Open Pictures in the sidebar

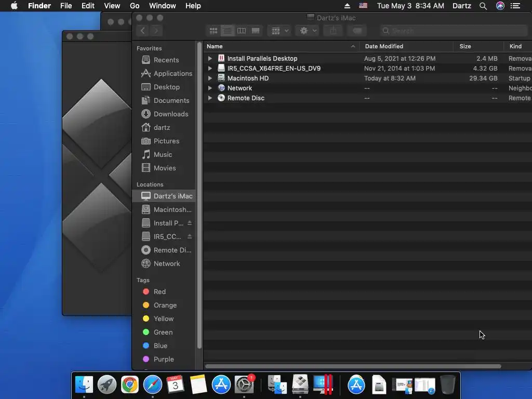(164, 141)
